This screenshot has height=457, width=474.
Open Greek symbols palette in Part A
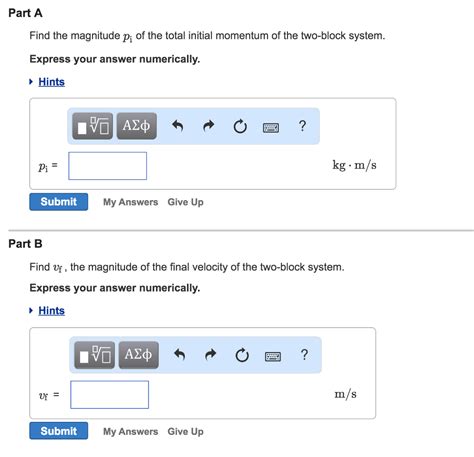click(x=137, y=126)
